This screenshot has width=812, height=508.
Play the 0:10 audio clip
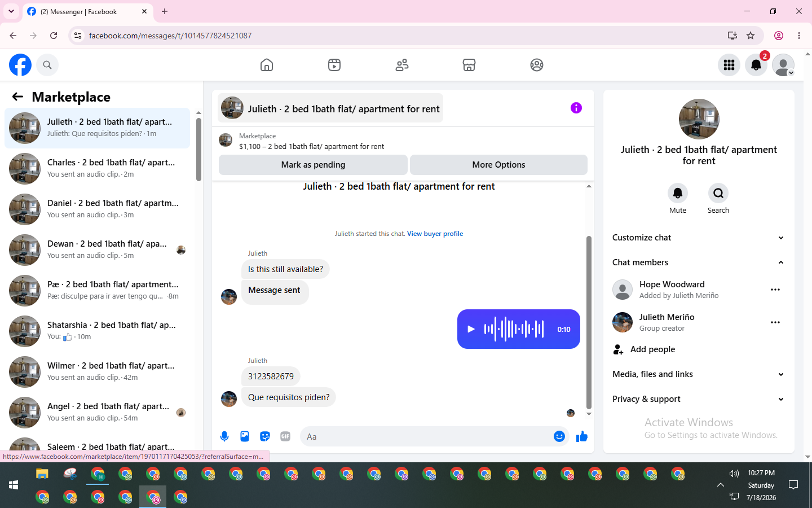click(x=471, y=329)
